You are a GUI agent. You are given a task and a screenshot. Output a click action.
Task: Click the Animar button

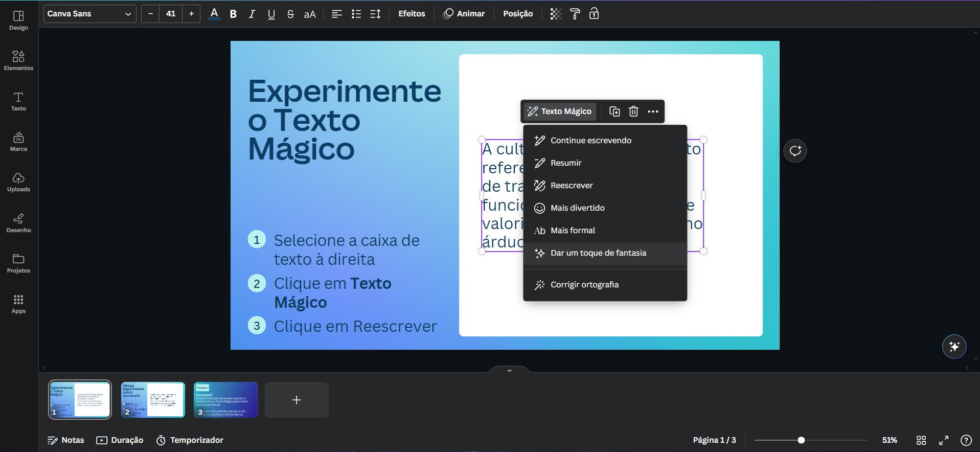pyautogui.click(x=464, y=14)
